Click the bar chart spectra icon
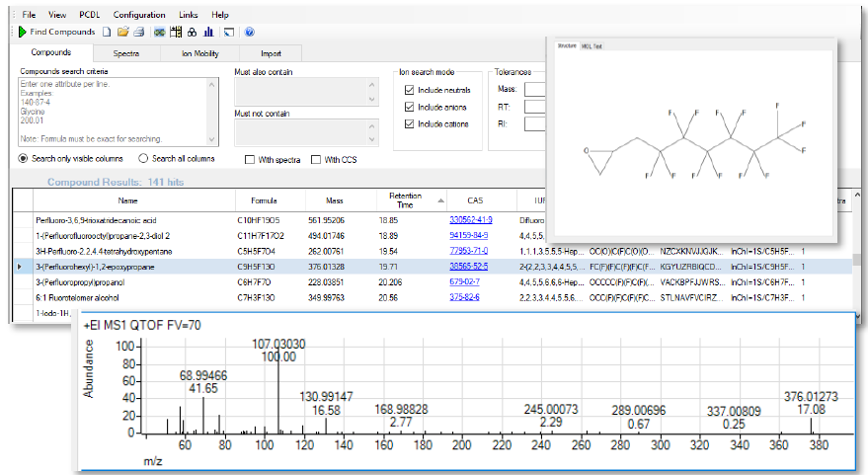The width and height of the screenshot is (868, 475). click(208, 33)
